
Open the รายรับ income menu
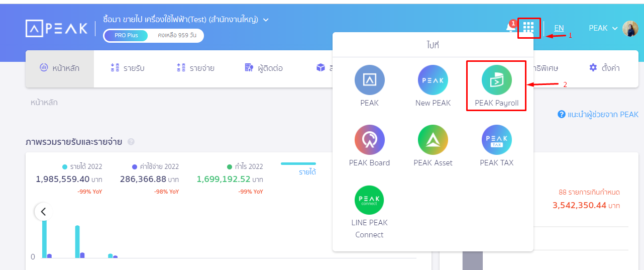coord(128,68)
